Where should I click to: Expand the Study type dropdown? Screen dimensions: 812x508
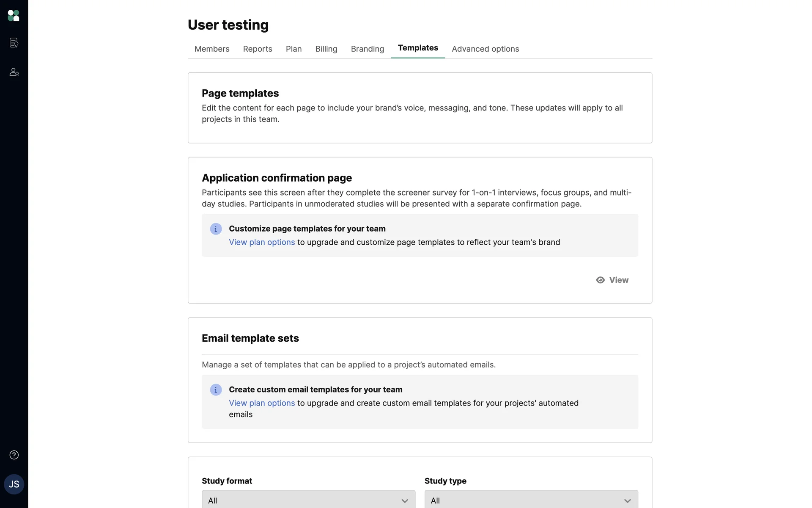531,500
